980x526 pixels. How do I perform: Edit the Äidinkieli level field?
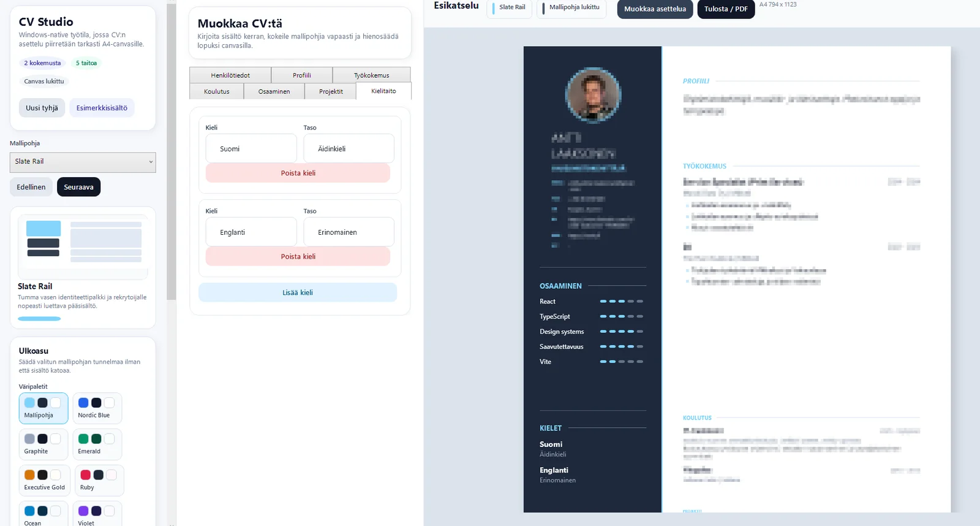(349, 148)
